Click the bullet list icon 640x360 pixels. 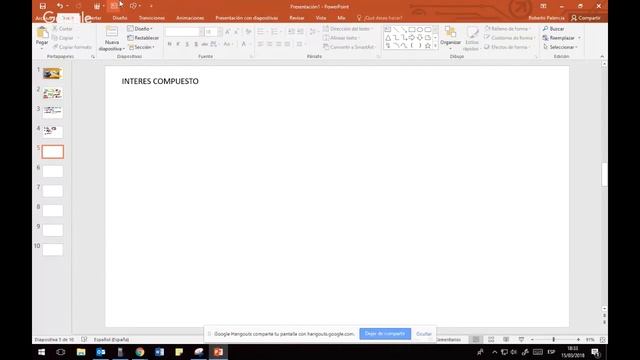(260, 32)
